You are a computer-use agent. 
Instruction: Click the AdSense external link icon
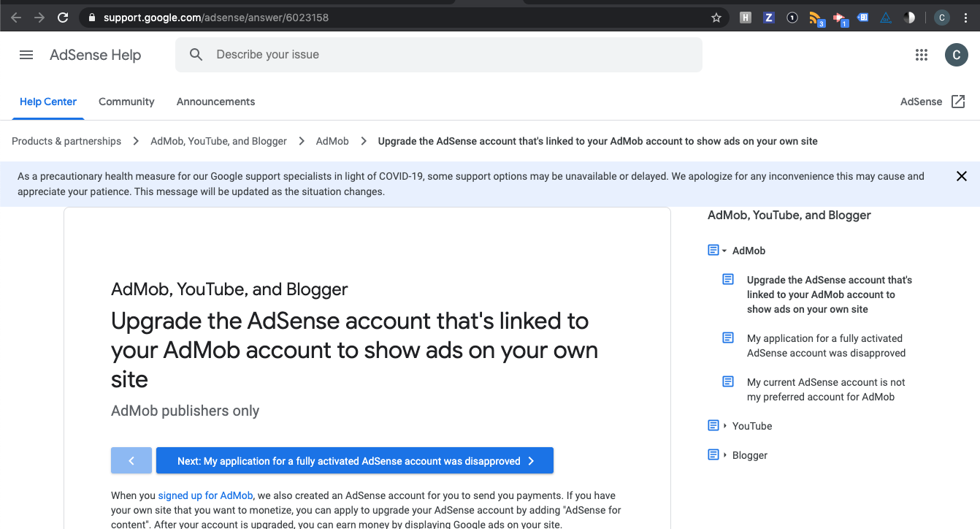click(x=958, y=102)
